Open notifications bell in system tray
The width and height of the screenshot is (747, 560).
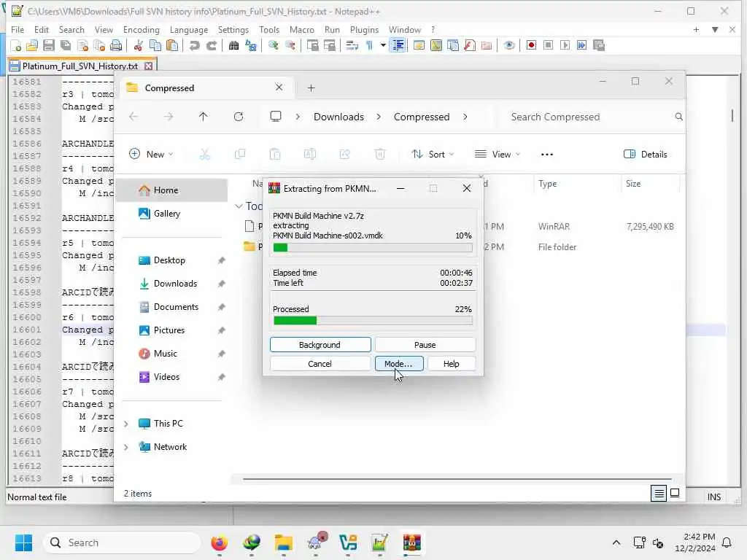(727, 542)
